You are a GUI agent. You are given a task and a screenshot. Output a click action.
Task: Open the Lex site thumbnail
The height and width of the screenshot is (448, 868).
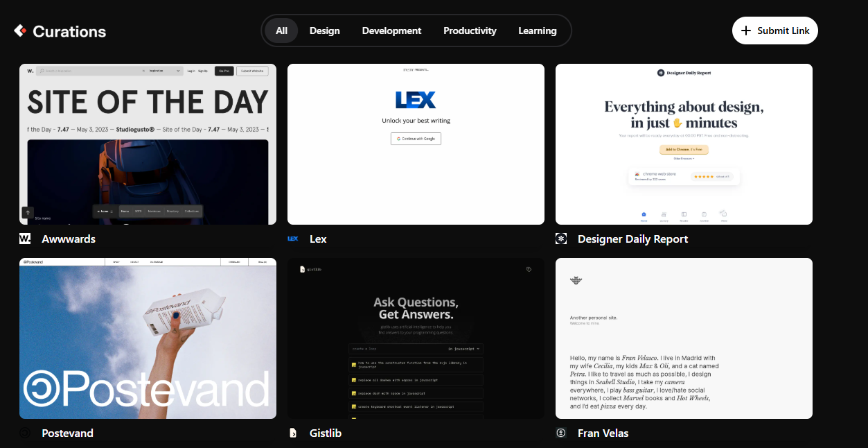[x=416, y=144]
